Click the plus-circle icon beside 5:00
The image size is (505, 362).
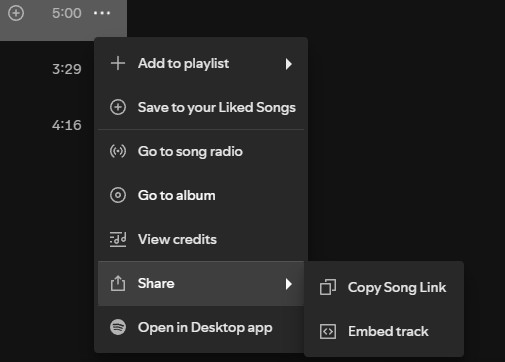tap(16, 13)
